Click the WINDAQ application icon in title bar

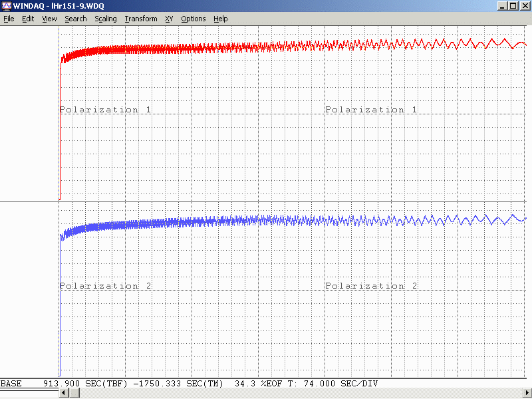[x=6, y=6]
